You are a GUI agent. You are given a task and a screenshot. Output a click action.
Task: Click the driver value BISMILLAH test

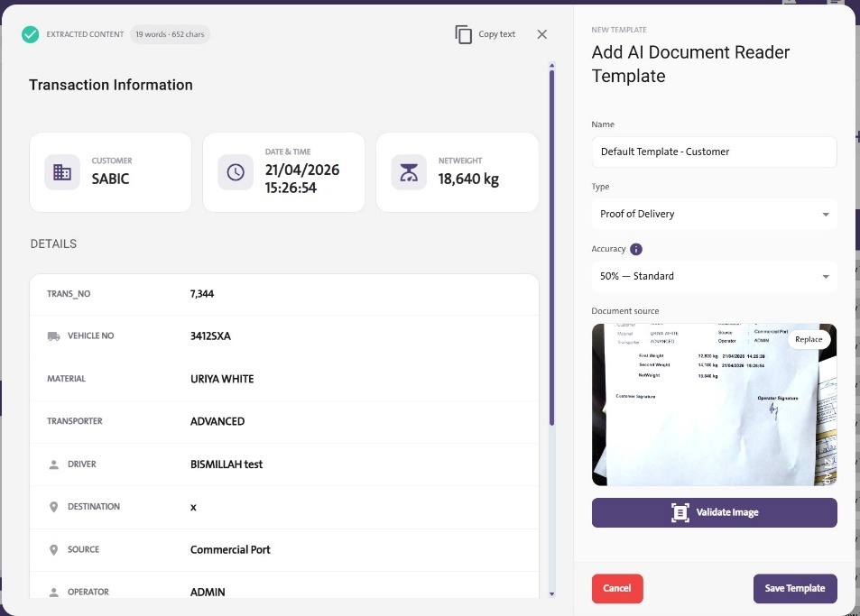click(x=227, y=464)
